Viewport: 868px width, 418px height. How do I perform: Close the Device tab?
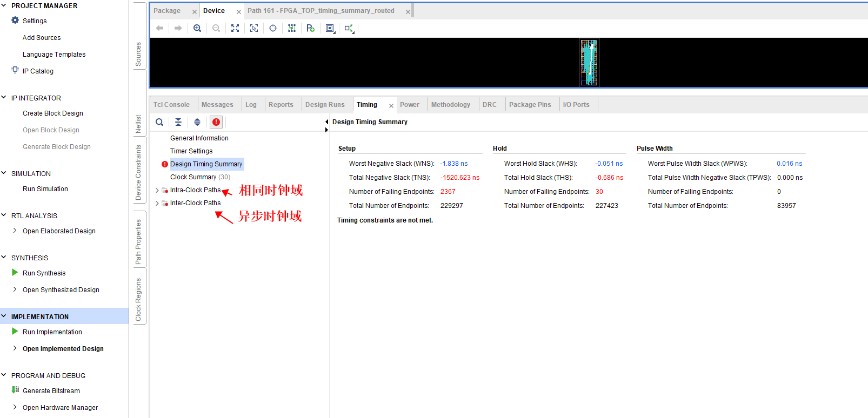[x=239, y=11]
